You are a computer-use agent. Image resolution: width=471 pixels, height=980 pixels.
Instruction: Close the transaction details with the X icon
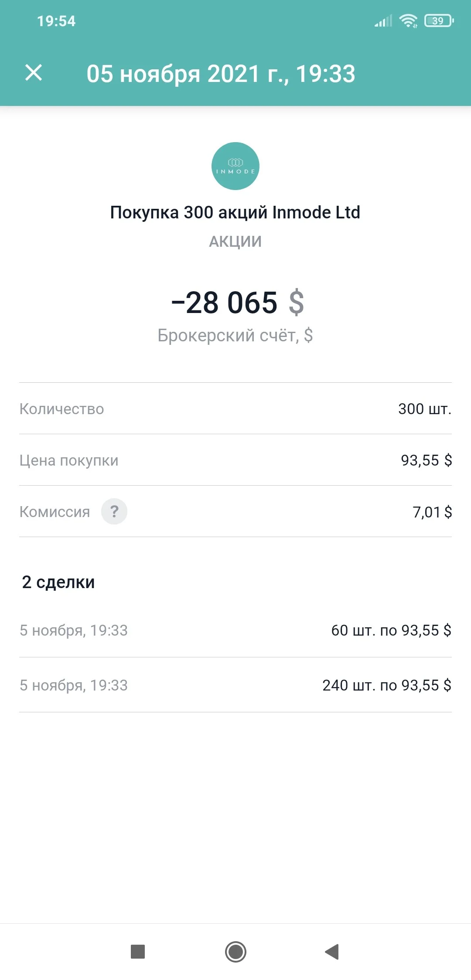[x=34, y=73]
